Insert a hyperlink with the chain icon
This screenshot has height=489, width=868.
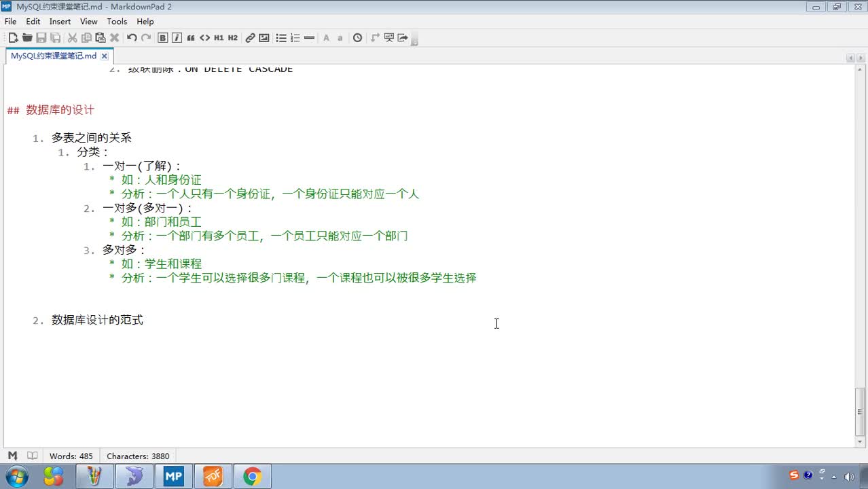(250, 38)
